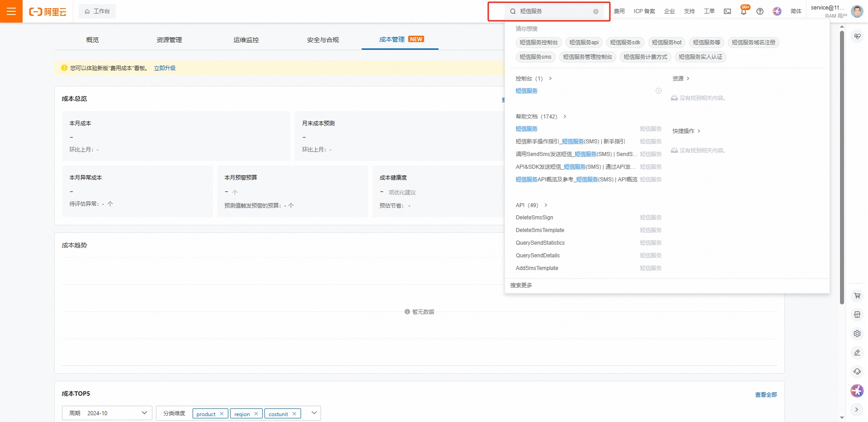The width and height of the screenshot is (868, 422).
Task: Switch to the 资源管理 tab
Action: (169, 40)
